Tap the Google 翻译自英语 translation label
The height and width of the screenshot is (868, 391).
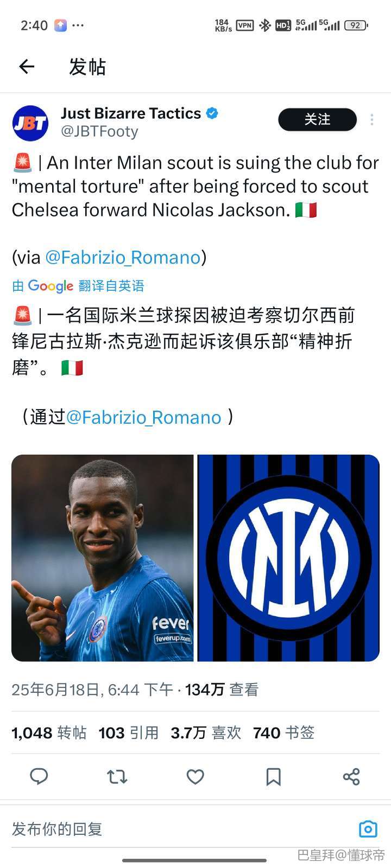pos(78,286)
